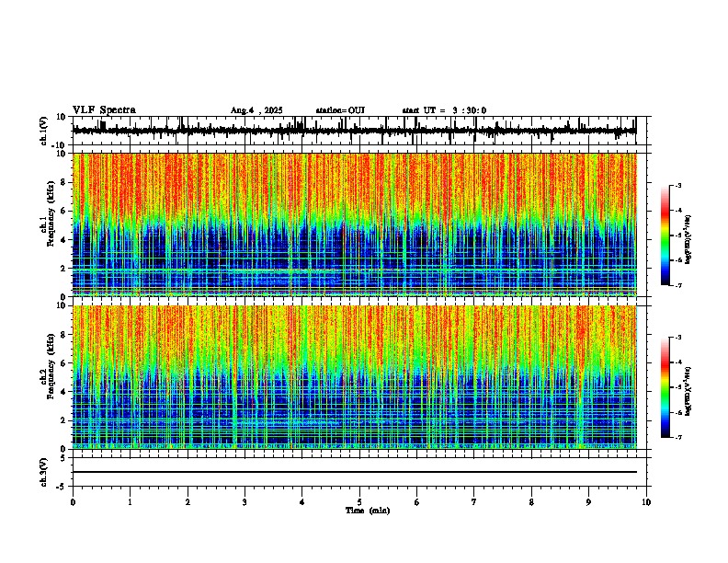
Task: Click the '2' kHz tick on ch.1 frequency axis
Action: click(x=63, y=269)
